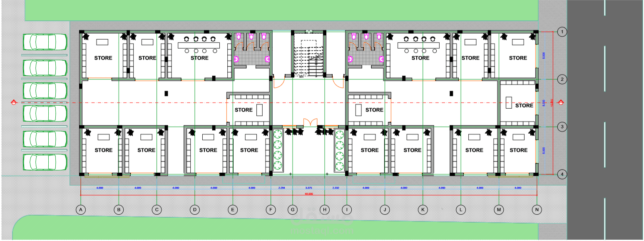
Task: Select the 2.294 dimension text
Action: pyautogui.click(x=281, y=188)
